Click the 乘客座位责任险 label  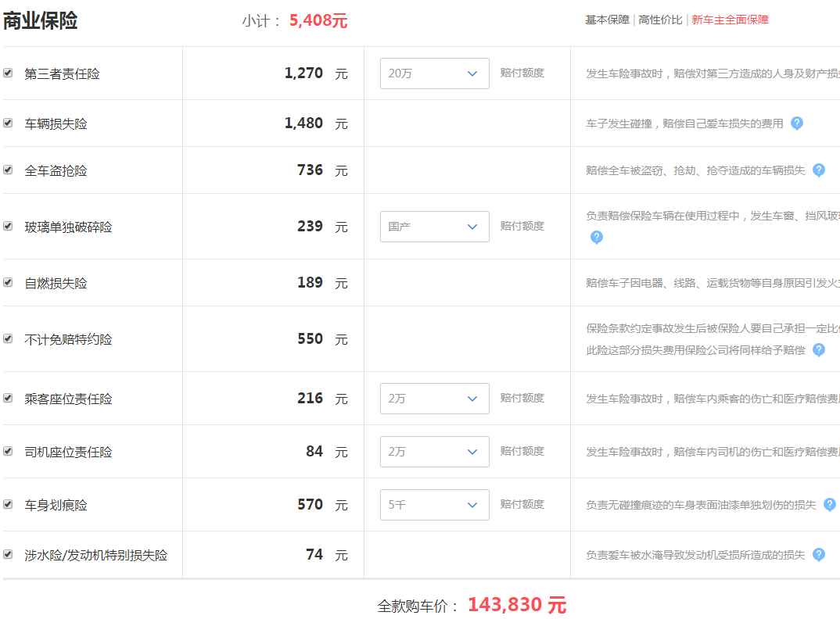tap(69, 399)
